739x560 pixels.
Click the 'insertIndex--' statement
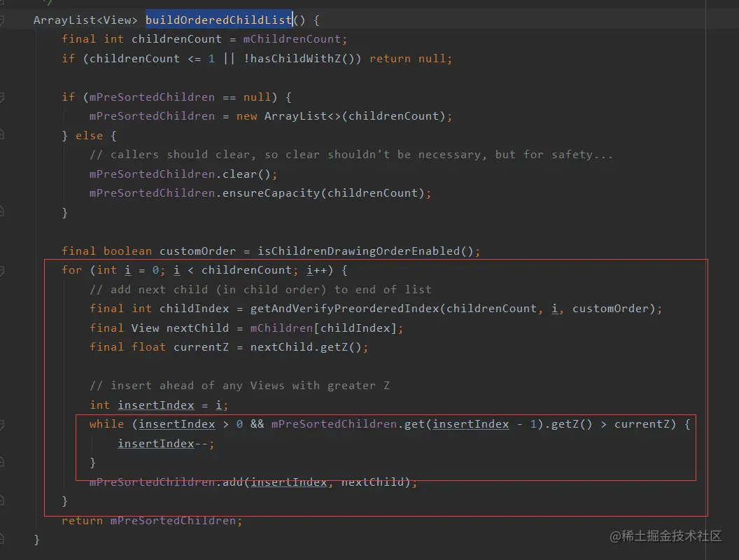pyautogui.click(x=165, y=444)
